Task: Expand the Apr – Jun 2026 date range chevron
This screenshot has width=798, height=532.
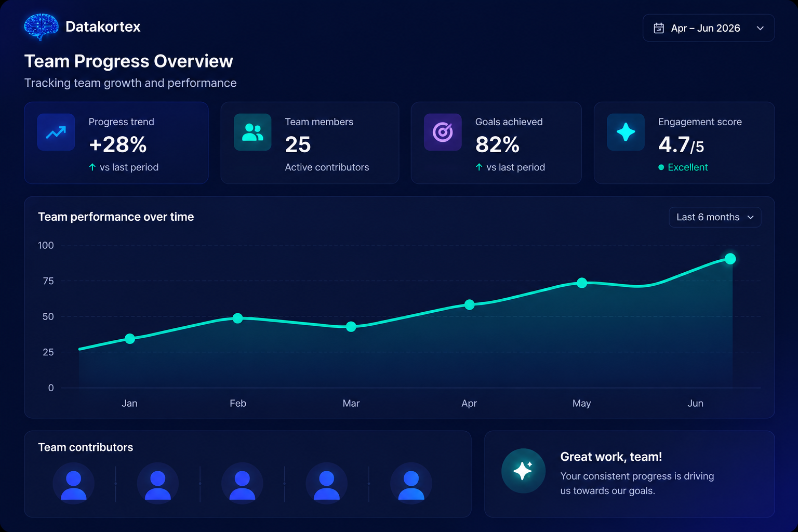Action: click(x=760, y=28)
